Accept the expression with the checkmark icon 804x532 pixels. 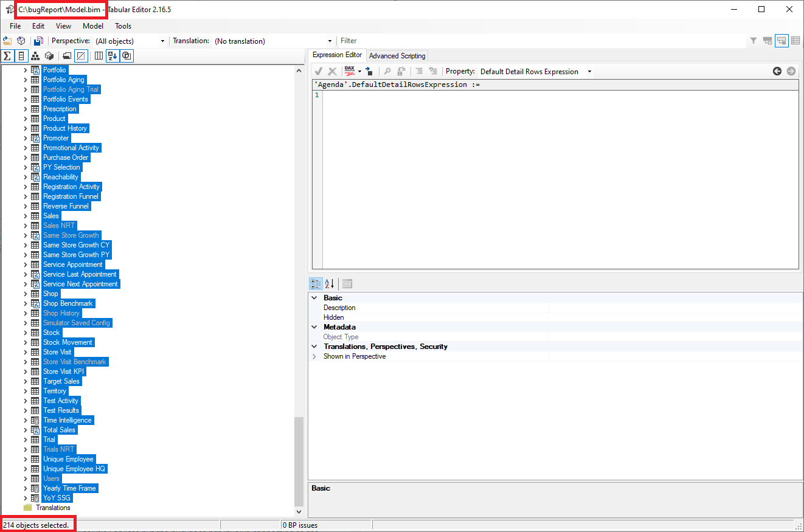point(317,71)
